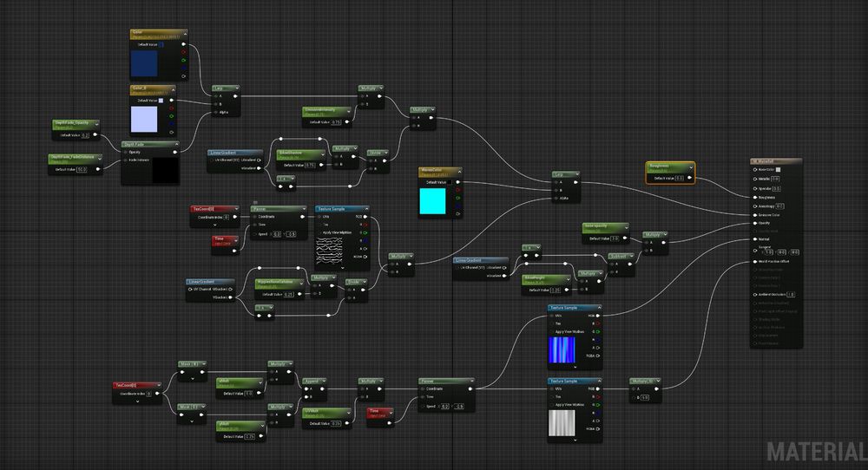Select the Subtract node header

(621, 257)
